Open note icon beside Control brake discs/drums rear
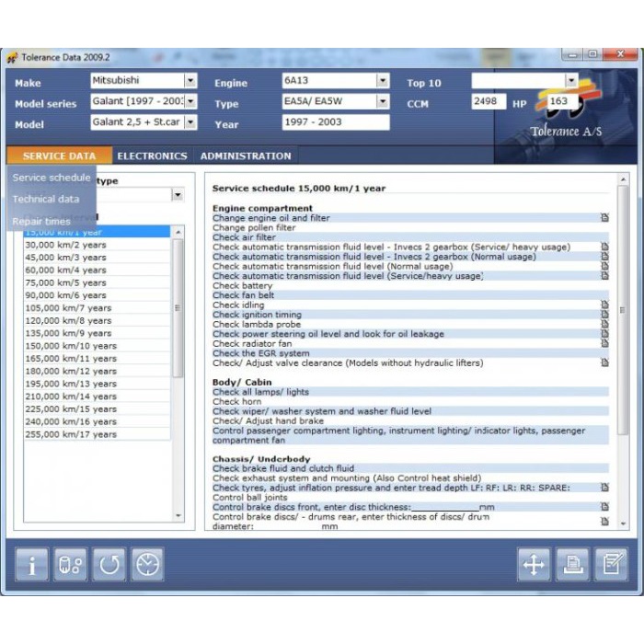The height and width of the screenshot is (644, 644). pos(604,522)
